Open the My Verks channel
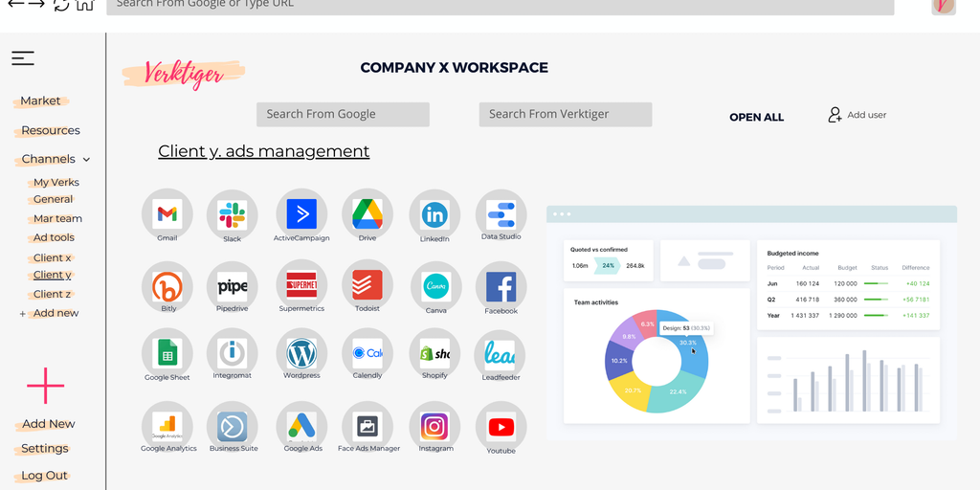The height and width of the screenshot is (490, 980). pos(56,183)
